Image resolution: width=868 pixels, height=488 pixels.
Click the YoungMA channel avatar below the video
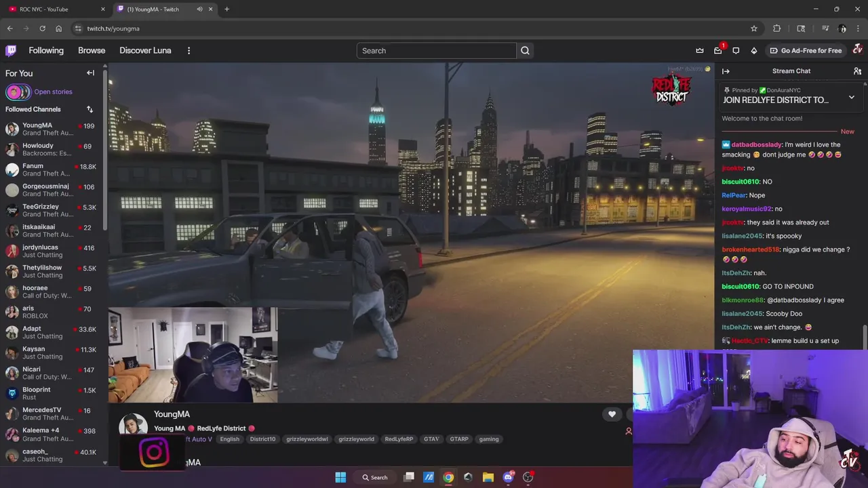[133, 426]
